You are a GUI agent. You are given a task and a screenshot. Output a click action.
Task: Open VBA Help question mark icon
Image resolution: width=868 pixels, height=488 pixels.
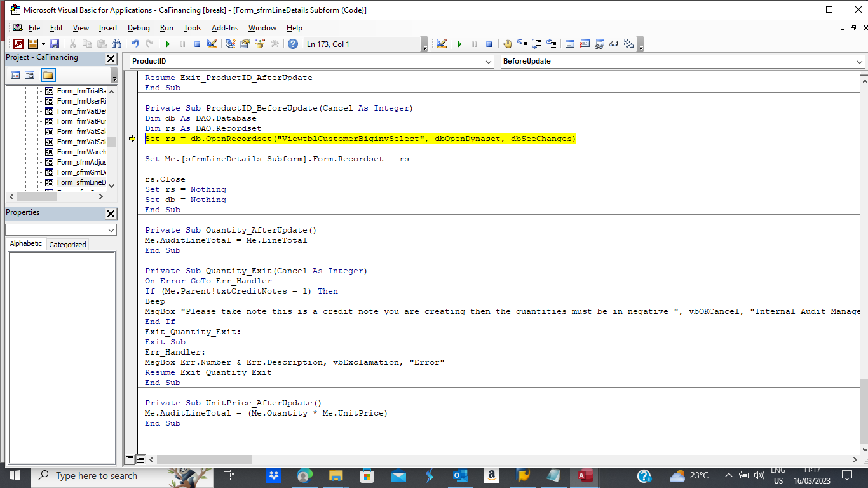tap(292, 44)
